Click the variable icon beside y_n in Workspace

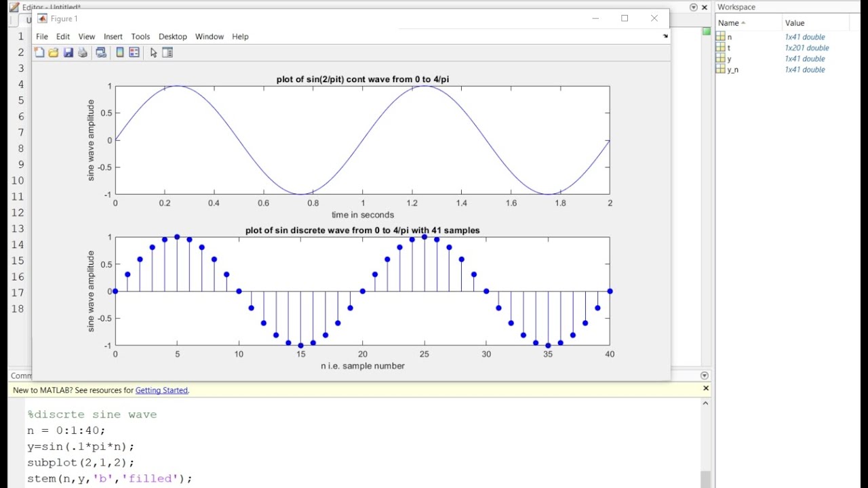coord(721,69)
